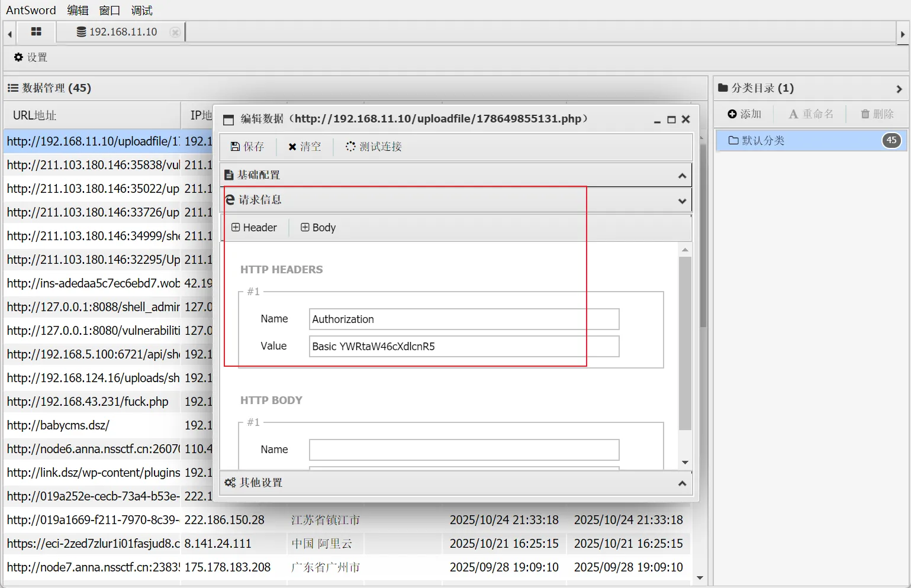Select the node6.anna.nssctf.cn row
The height and width of the screenshot is (588, 911).
(x=109, y=449)
